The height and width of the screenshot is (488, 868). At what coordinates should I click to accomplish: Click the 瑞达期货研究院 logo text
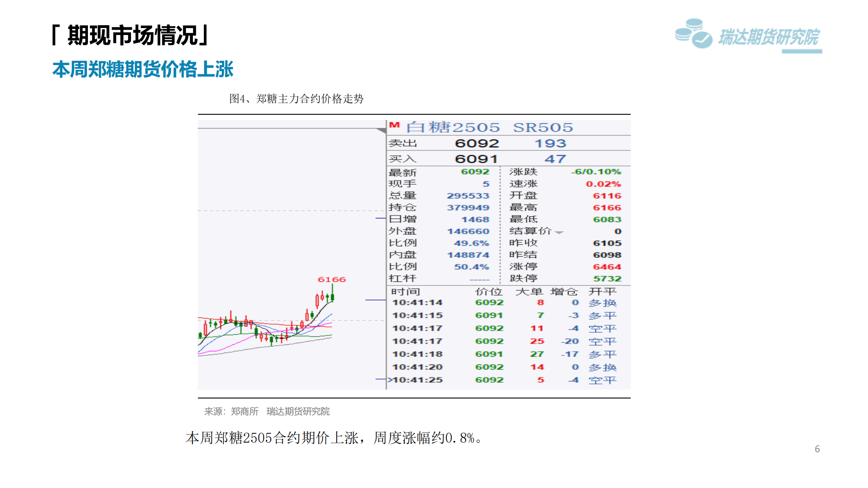[x=768, y=37]
